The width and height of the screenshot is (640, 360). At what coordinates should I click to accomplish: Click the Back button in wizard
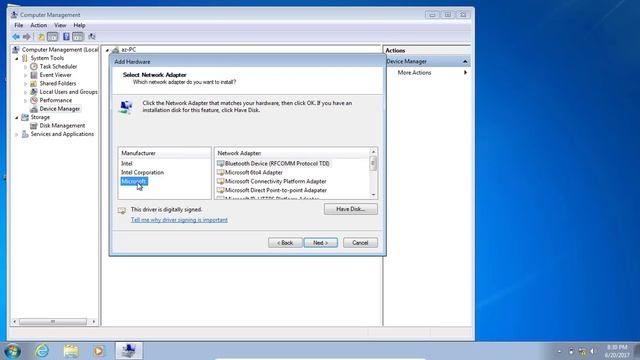click(285, 242)
